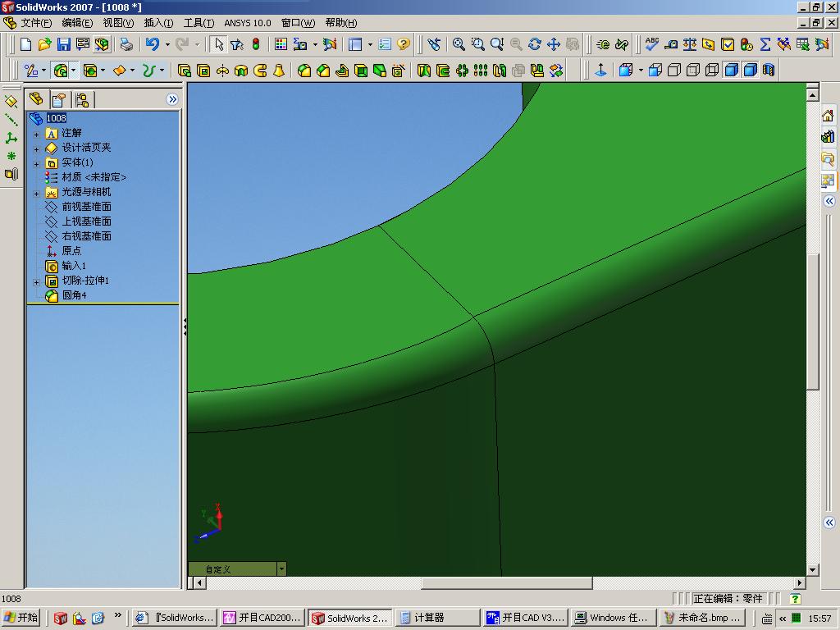This screenshot has height=630, width=840.
Task: Click the horizontal viewport scrollbar thumb
Action: pos(506,583)
